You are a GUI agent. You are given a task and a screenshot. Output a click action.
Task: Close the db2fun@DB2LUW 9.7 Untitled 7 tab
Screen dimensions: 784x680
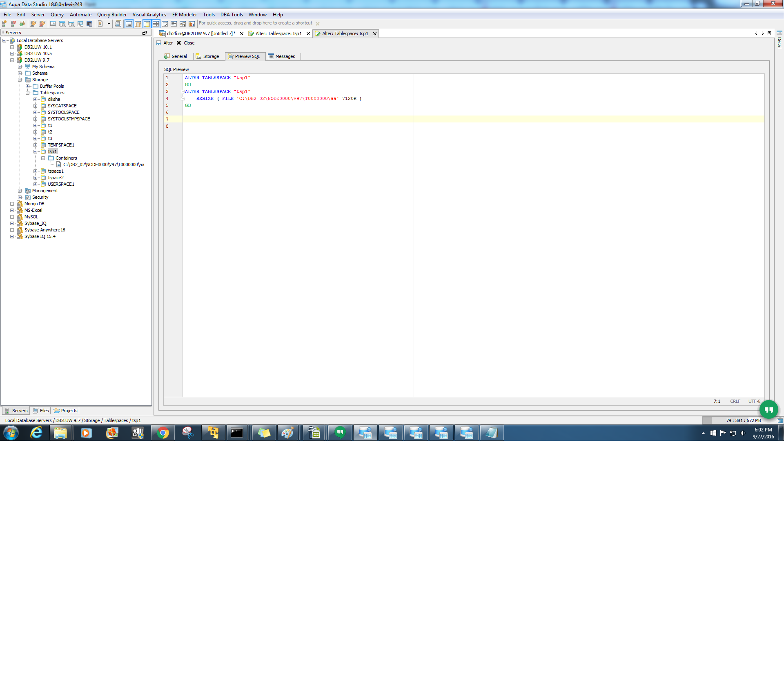(x=242, y=34)
